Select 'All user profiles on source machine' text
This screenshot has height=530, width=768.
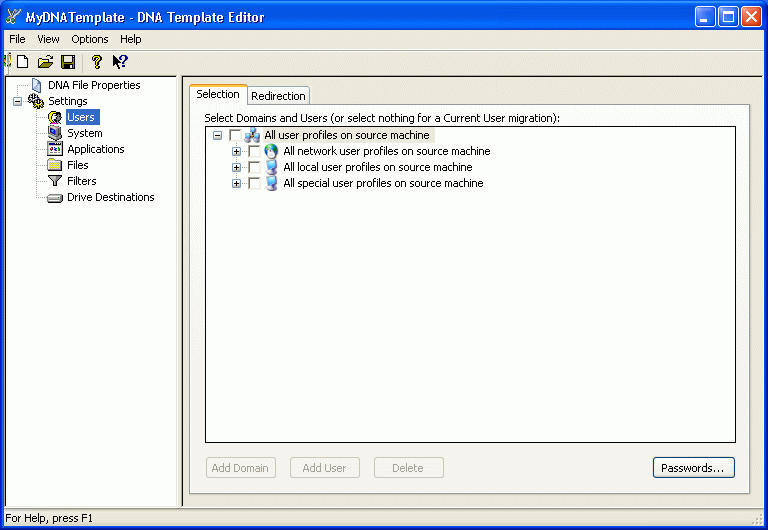click(347, 135)
